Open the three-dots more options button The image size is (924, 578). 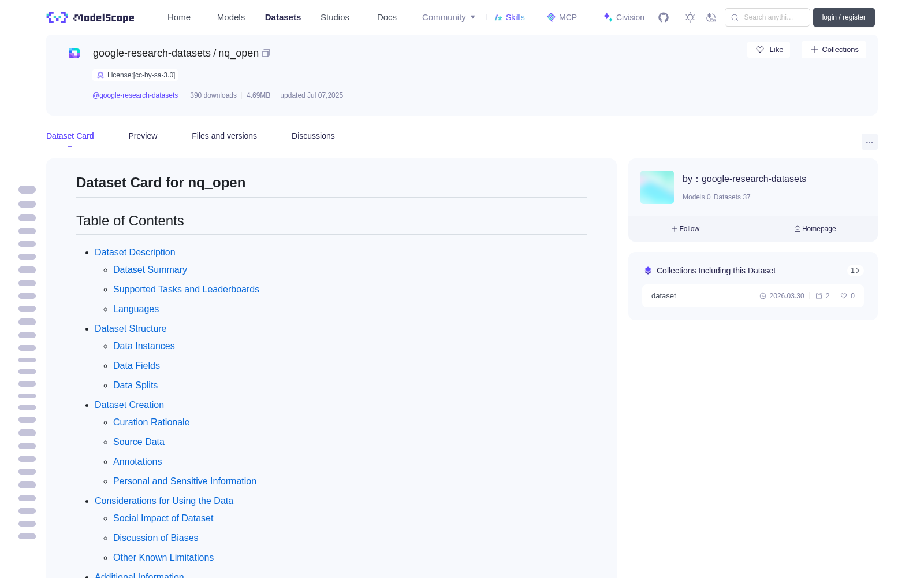coord(869,142)
